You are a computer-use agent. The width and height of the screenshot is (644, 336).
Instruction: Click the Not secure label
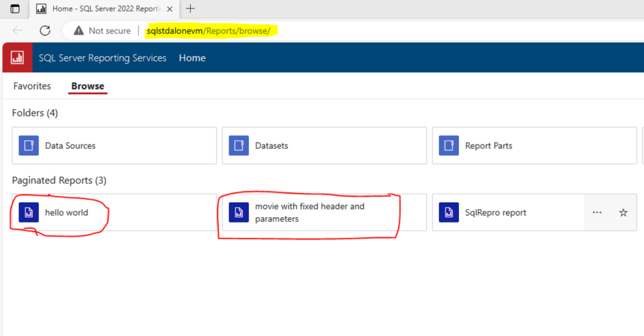tap(109, 31)
